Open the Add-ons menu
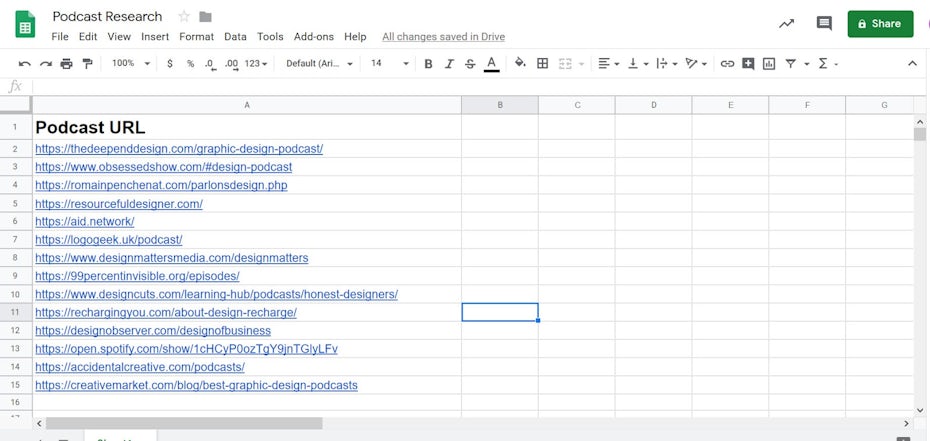The height and width of the screenshot is (441, 930). tap(314, 37)
